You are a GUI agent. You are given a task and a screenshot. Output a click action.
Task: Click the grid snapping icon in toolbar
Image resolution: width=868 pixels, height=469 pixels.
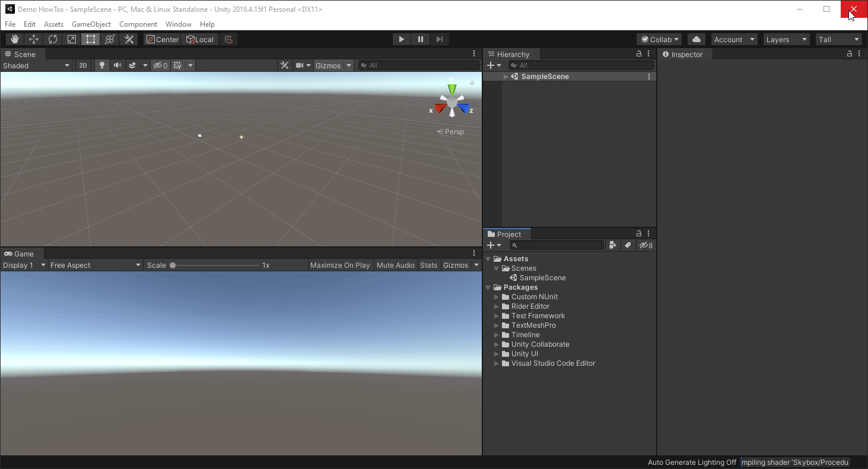tap(228, 39)
